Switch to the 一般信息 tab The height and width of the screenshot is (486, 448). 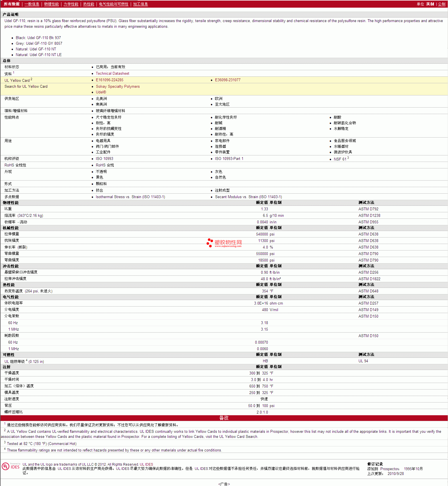point(32,4)
